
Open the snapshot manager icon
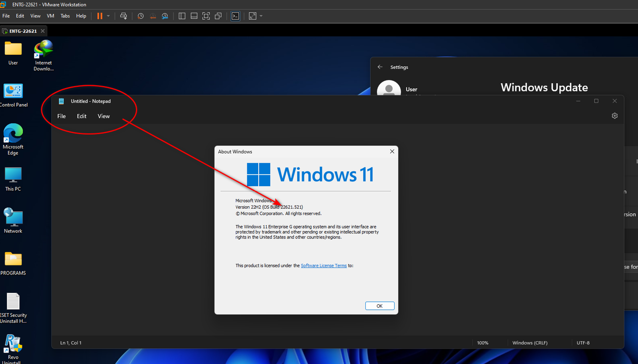(164, 16)
